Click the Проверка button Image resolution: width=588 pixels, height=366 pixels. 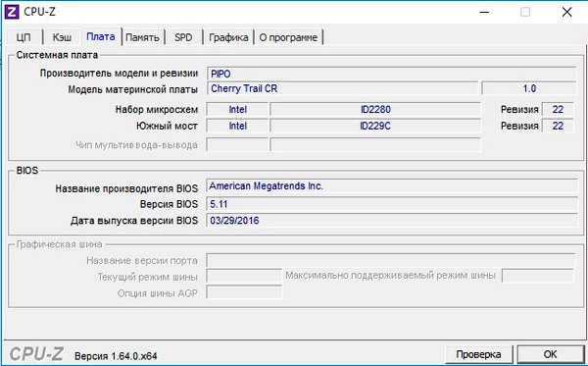tap(478, 354)
